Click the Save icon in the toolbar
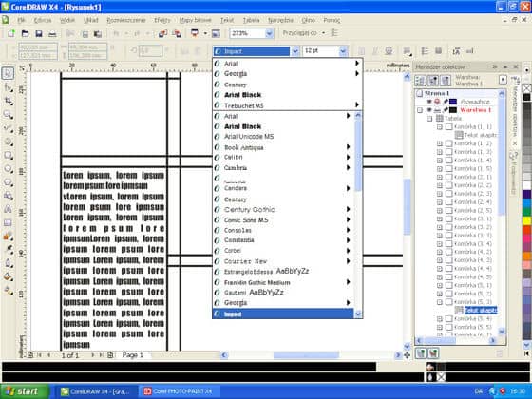 coord(39,33)
